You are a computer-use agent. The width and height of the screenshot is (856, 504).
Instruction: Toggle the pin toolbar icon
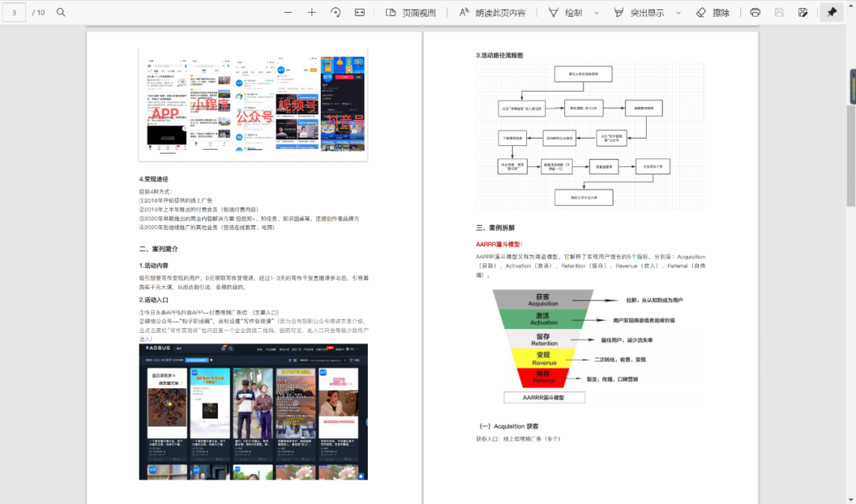(832, 12)
